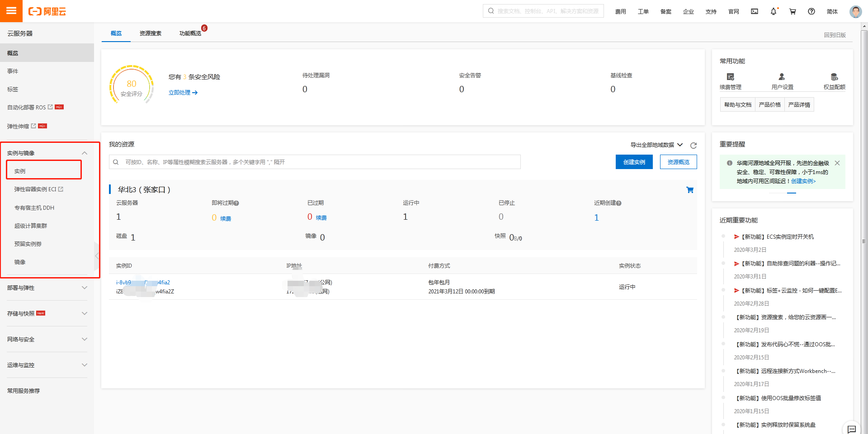Close the 华南河源 reminder banner
This screenshot has height=434, width=868.
[x=837, y=163]
